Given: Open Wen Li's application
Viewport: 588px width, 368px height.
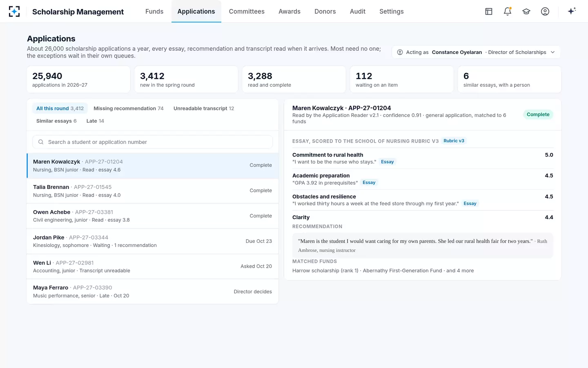Looking at the screenshot, I should point(152,267).
